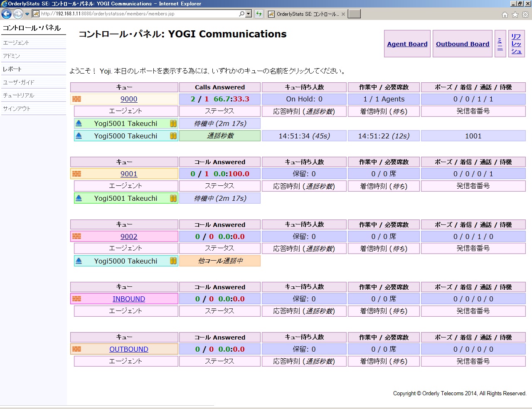Click the Favorites star icon

pyautogui.click(x=515, y=15)
